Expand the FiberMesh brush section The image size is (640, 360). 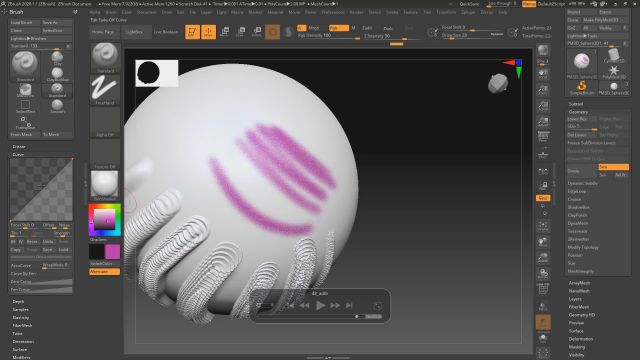click(x=22, y=326)
